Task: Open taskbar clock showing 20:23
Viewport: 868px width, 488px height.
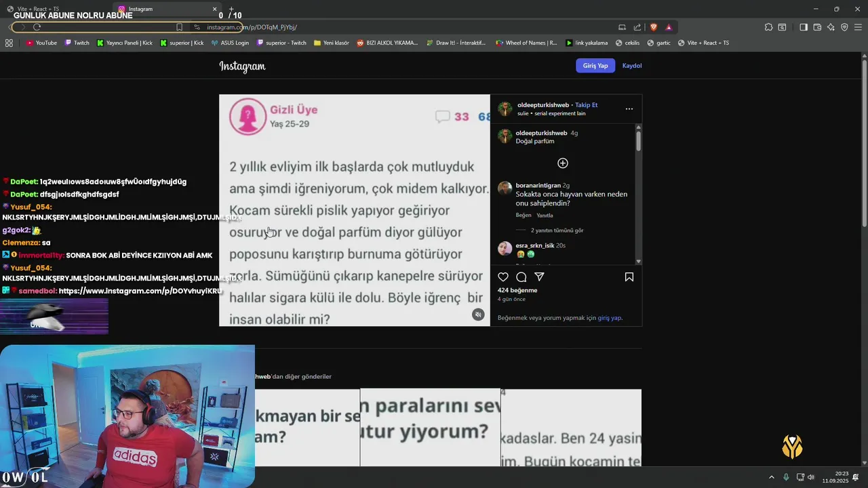Action: coord(835,477)
